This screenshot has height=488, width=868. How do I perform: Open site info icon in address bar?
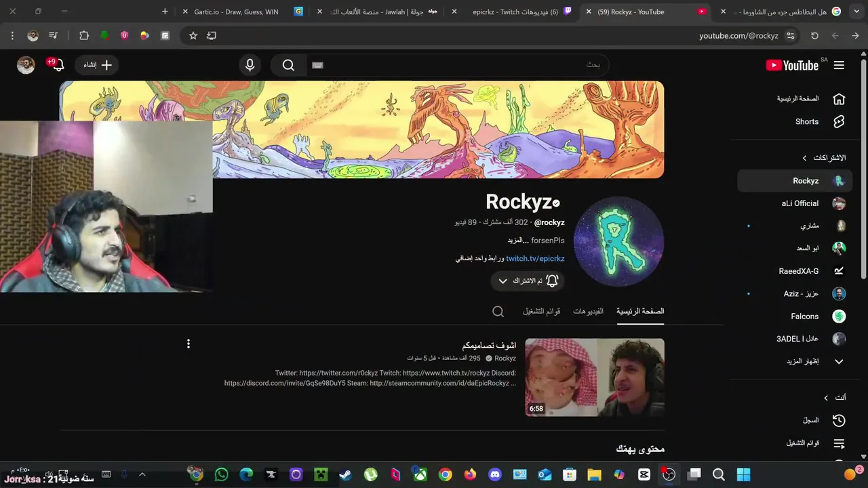point(790,35)
